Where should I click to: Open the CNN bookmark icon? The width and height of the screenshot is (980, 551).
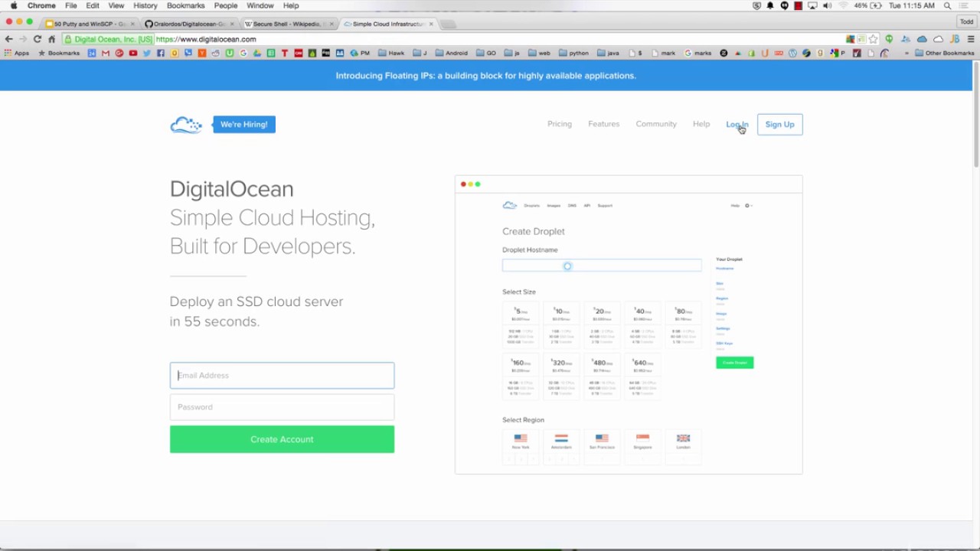[299, 53]
